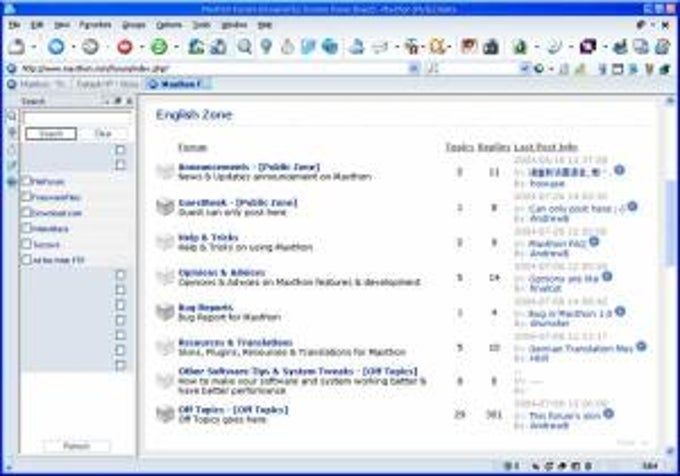Click the page vertical scrollbar thumb
Image resolution: width=680 pixels, height=476 pixels.
pyautogui.click(x=670, y=223)
